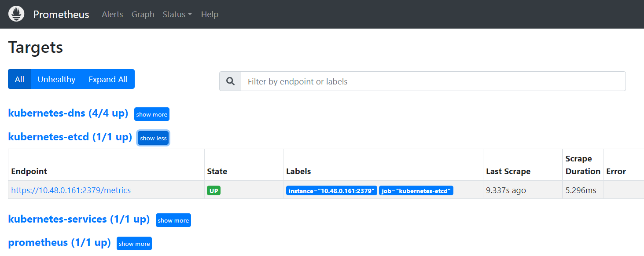Open the Status dropdown menu
The width and height of the screenshot is (644, 256).
click(177, 14)
